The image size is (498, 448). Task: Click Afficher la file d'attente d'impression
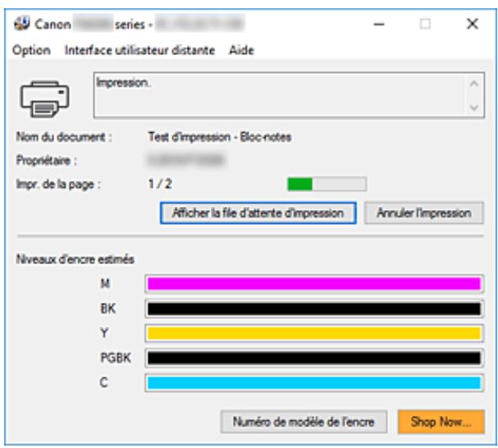point(258,213)
